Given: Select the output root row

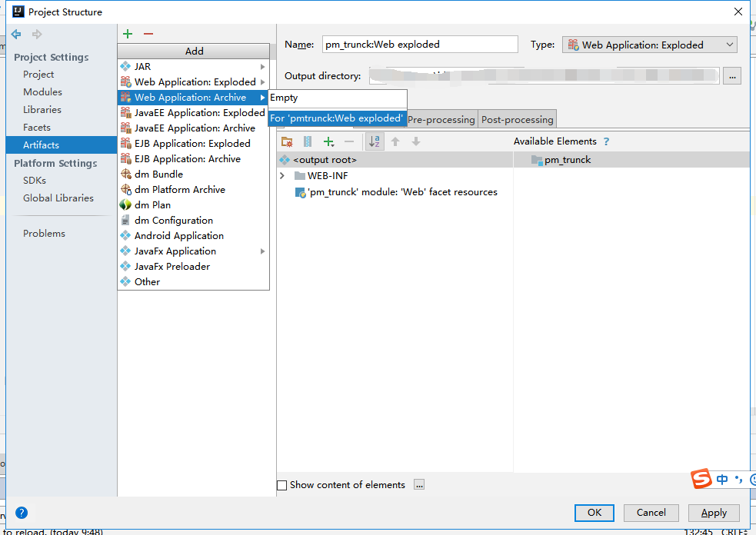Looking at the screenshot, I should click(x=395, y=160).
